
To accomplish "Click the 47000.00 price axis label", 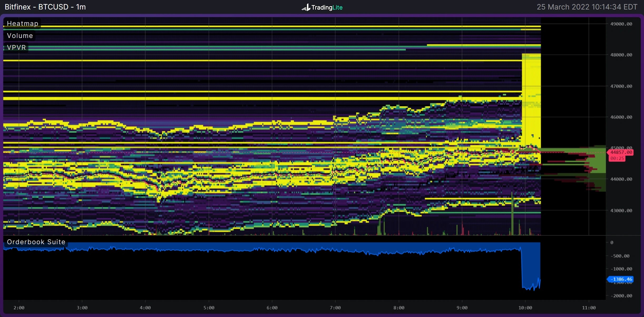I will (x=621, y=86).
